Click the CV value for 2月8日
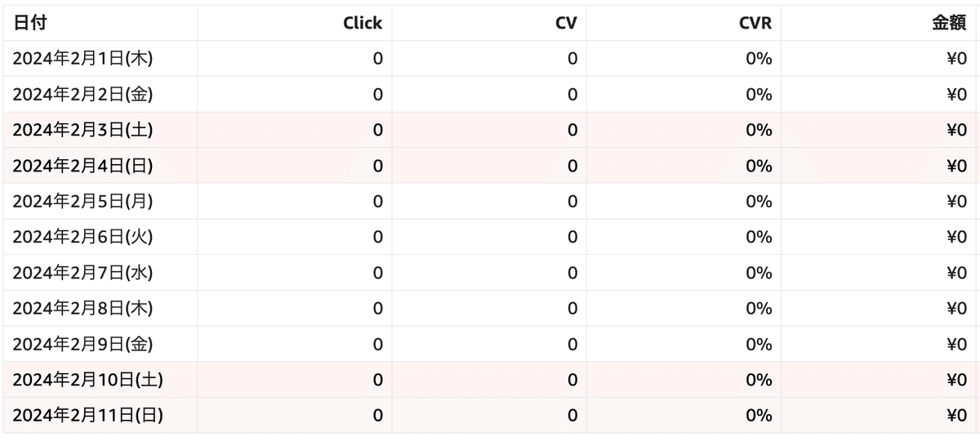The image size is (980, 441). [x=572, y=309]
